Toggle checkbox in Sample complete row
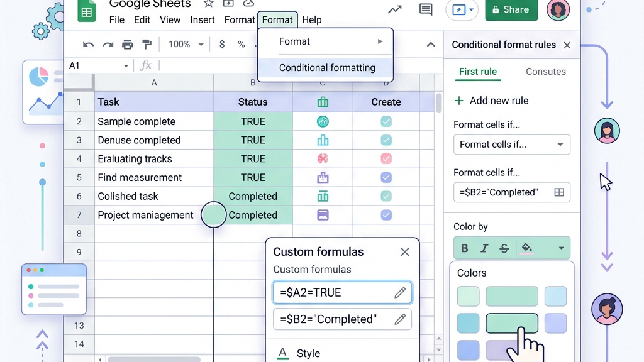 click(386, 121)
